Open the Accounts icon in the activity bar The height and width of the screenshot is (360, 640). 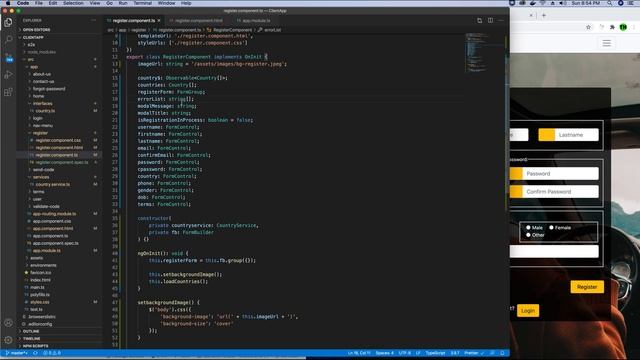click(x=8, y=323)
